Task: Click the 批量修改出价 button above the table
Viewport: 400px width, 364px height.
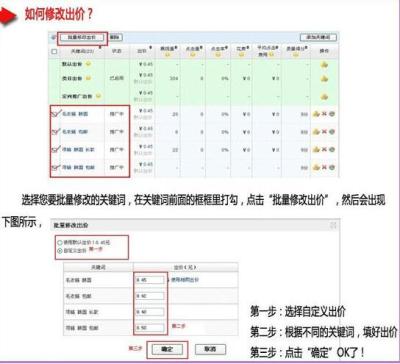Action: pos(82,37)
